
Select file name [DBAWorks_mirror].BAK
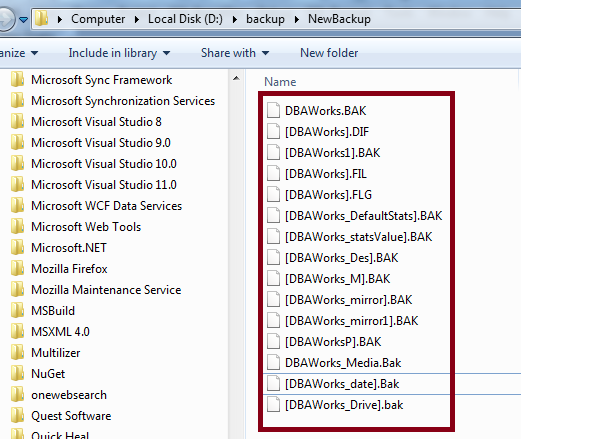tap(348, 300)
